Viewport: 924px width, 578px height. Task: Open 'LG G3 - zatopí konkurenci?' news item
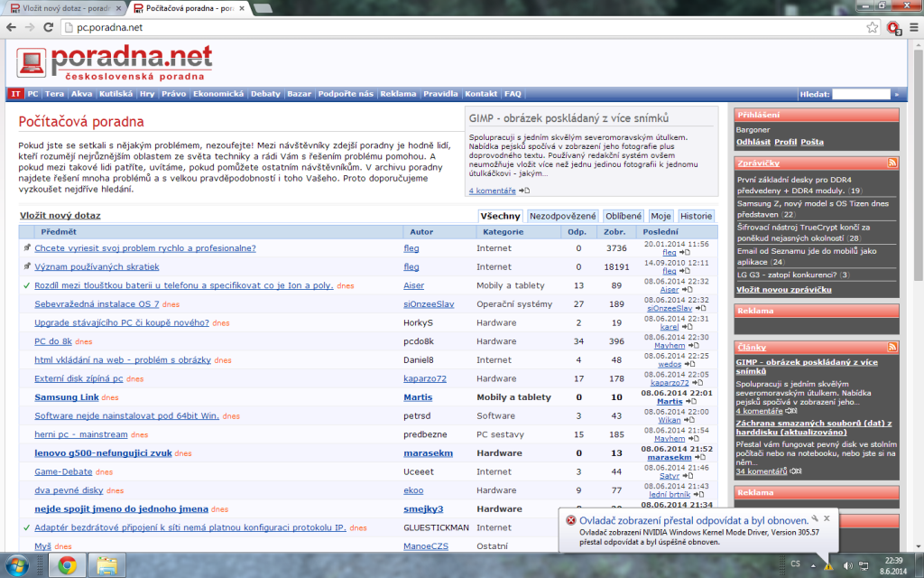[x=787, y=275]
